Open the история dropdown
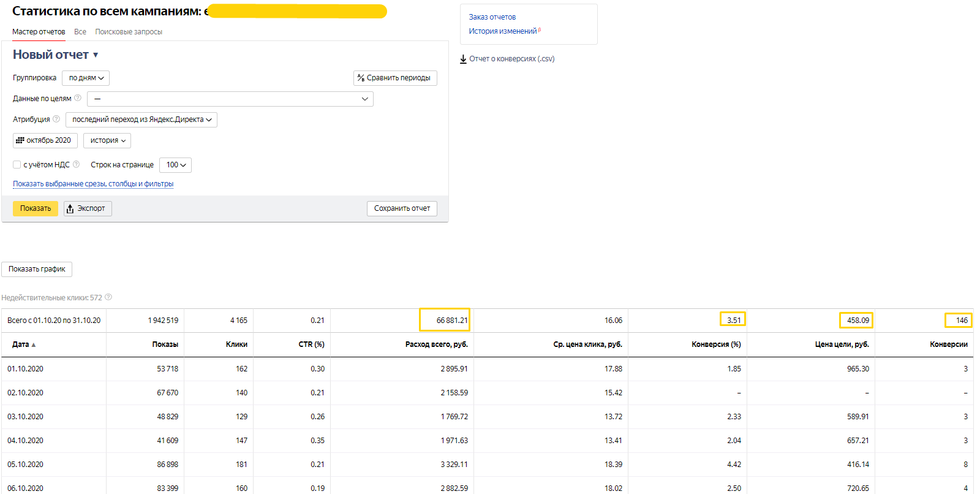 (107, 140)
